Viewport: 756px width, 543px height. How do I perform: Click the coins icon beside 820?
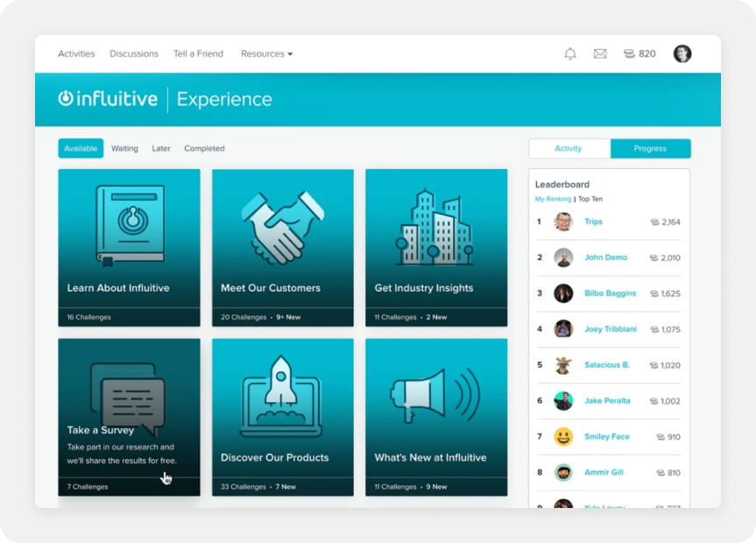pos(629,53)
